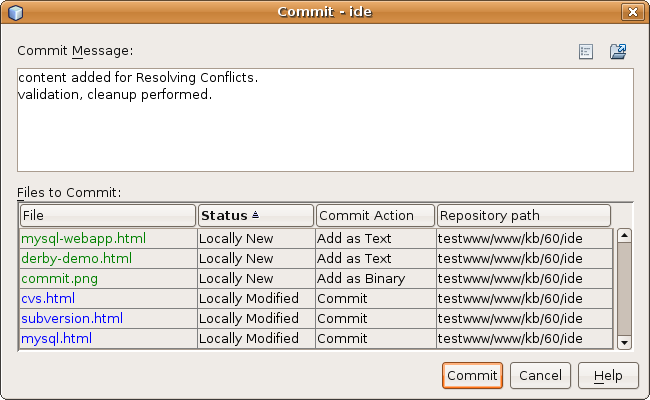Screen dimensions: 650x400
Task: Click the Repository path column header
Action: coord(523,215)
